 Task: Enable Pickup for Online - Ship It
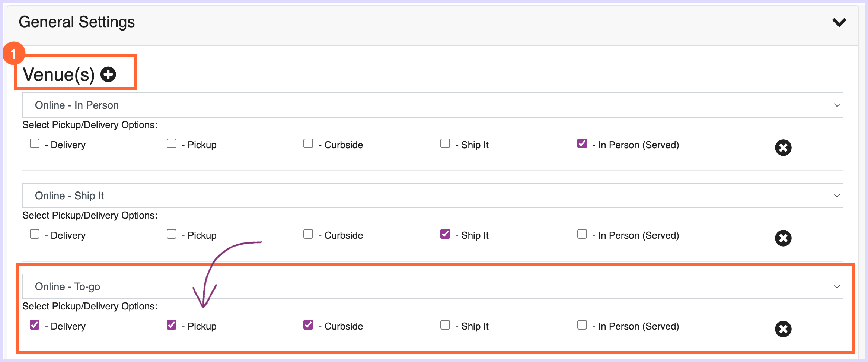coord(172,234)
